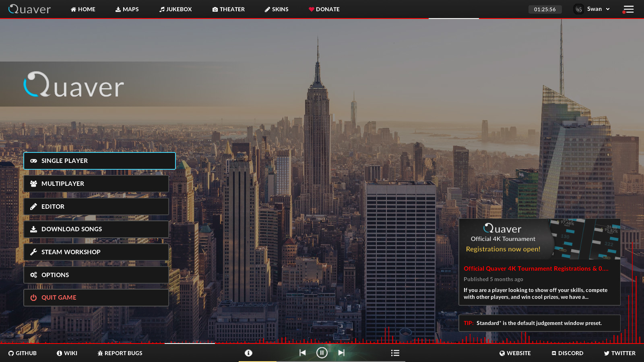Click the song info icon

[x=248, y=353]
